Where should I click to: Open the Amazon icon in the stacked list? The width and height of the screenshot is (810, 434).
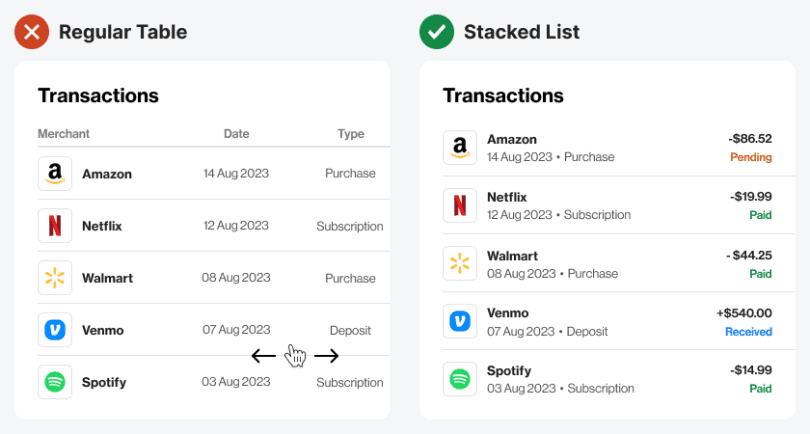coord(460,148)
